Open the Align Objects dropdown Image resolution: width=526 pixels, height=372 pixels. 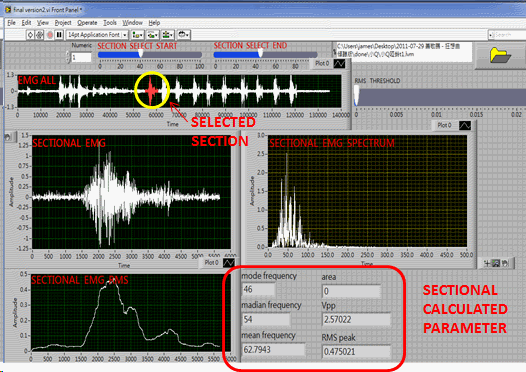tap(138, 35)
